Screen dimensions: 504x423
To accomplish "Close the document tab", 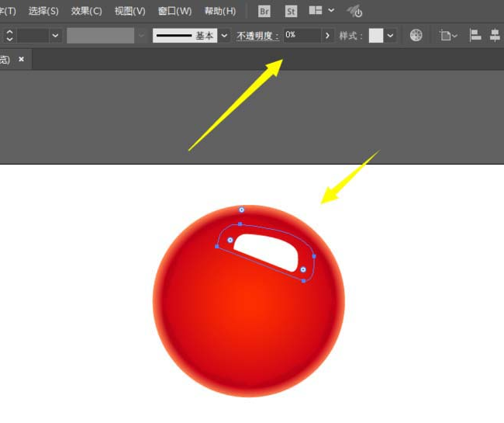I will click(21, 59).
